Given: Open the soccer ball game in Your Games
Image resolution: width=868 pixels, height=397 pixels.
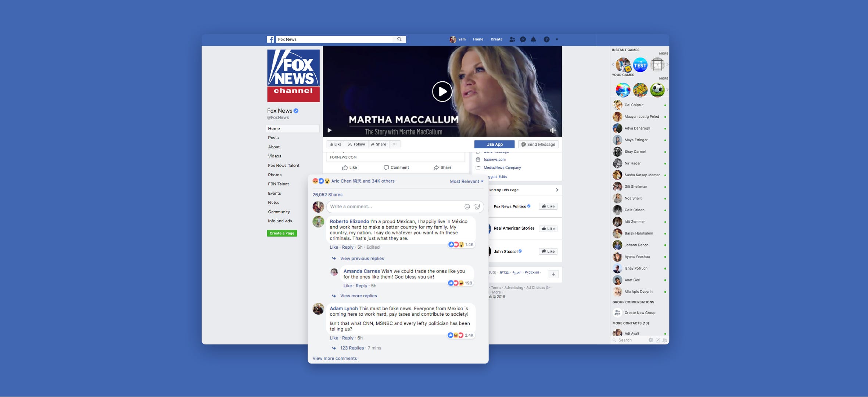Looking at the screenshot, I should pyautogui.click(x=657, y=90).
